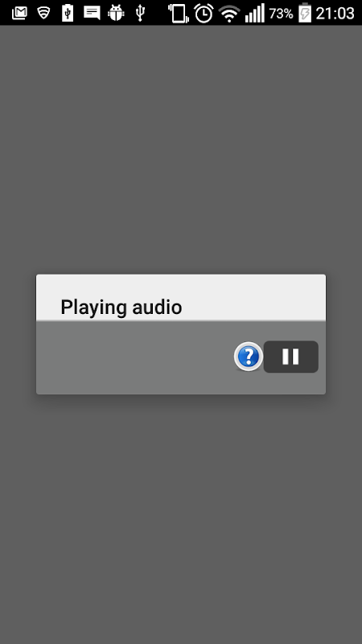
Task: Tap the Android debugging bug icon
Action: coord(116,13)
